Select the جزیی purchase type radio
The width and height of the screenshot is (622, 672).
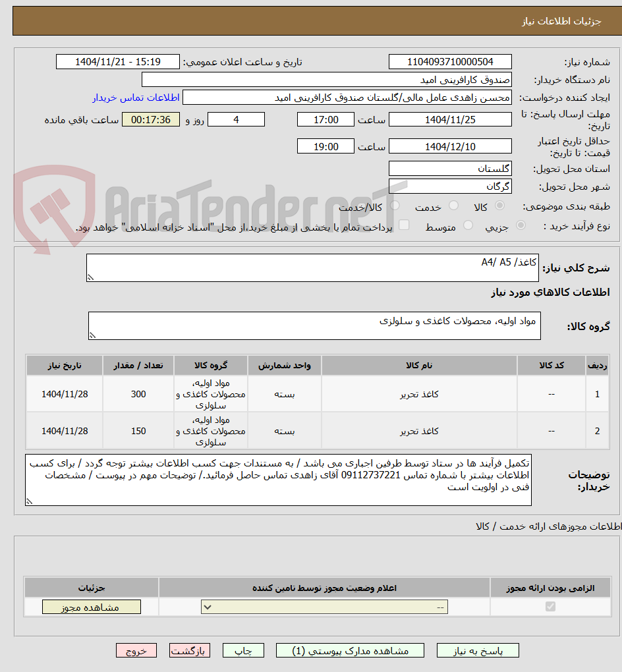pyautogui.click(x=521, y=225)
